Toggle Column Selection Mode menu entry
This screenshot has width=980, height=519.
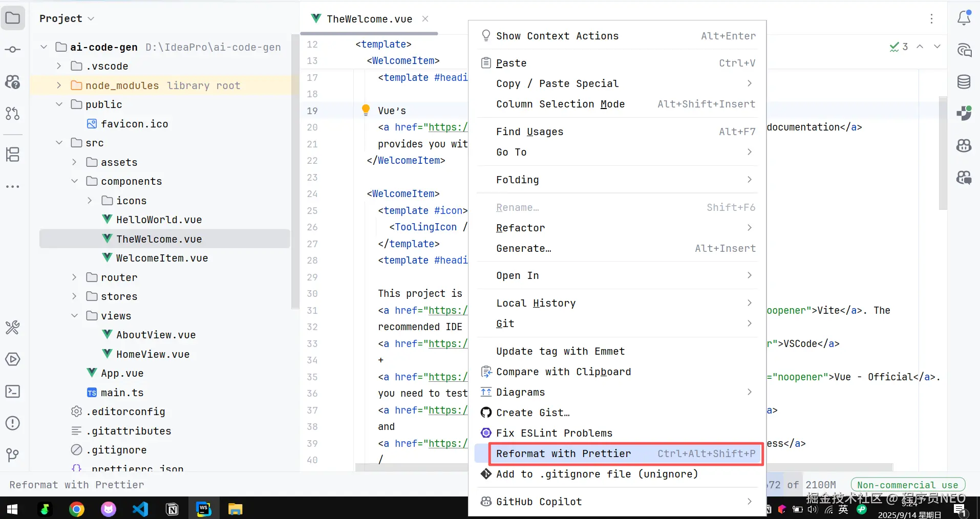(x=617, y=104)
